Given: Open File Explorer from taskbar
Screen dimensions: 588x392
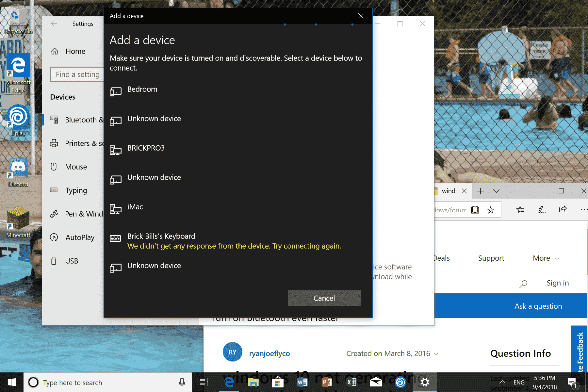Looking at the screenshot, I should coord(253,382).
